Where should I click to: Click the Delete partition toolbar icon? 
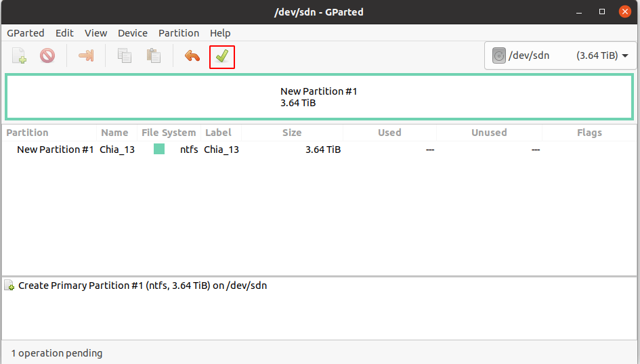pos(47,55)
